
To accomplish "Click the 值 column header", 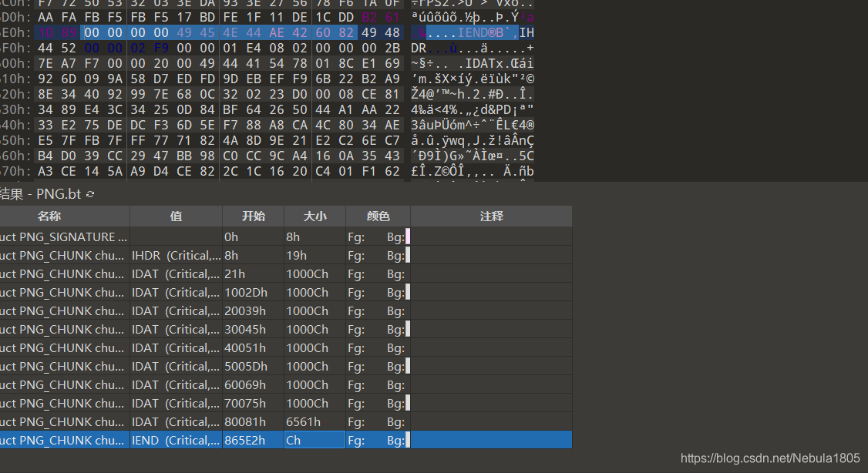I will [176, 216].
